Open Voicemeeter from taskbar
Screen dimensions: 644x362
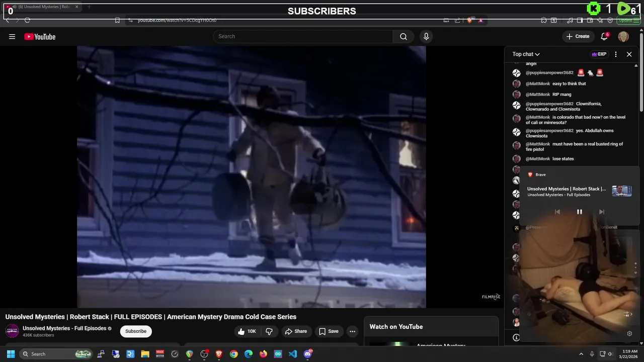click(160, 354)
